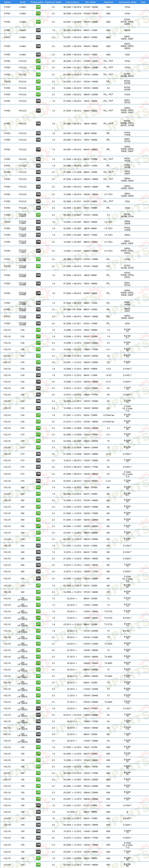The width and height of the screenshot is (149, 868).
Task: Click ON icon in Volvo C30 D3 row
Action: click(x=38, y=388)
